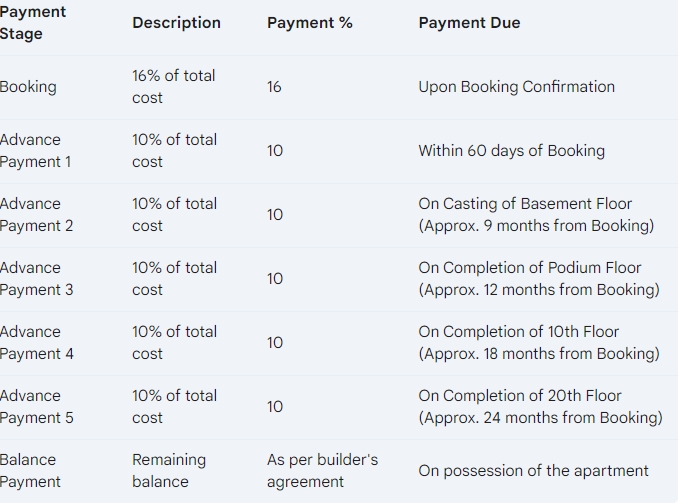678x503 pixels.
Task: Click the Advance Payment 1 cell
Action: pyautogui.click(x=35, y=151)
